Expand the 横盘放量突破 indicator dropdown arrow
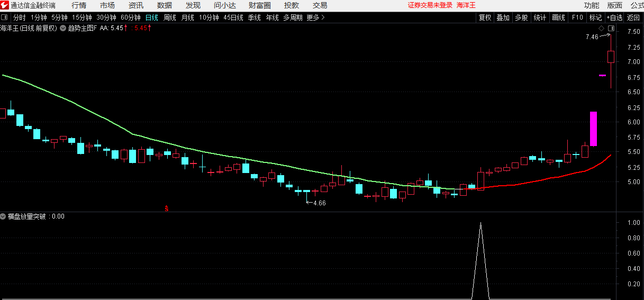The width and height of the screenshot is (644, 300). tap(3, 216)
